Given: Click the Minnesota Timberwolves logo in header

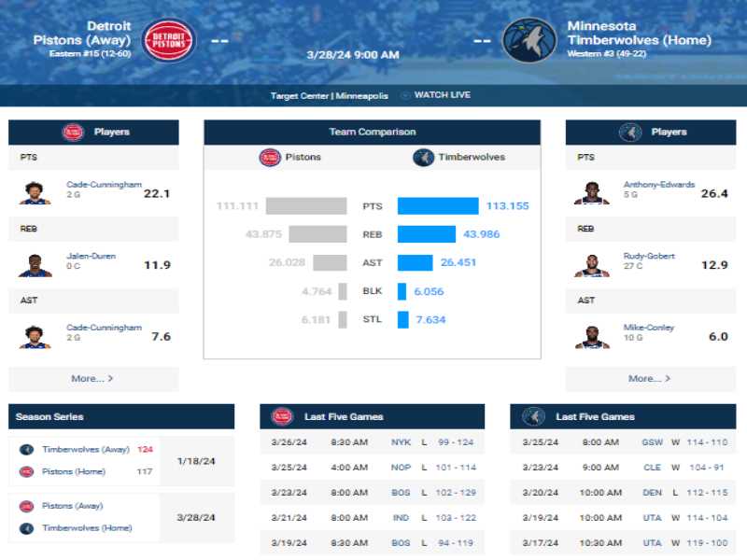Looking at the screenshot, I should coord(529,40).
